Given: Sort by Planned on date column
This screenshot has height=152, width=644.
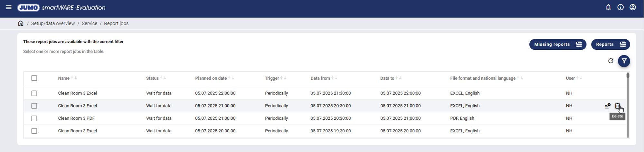Looking at the screenshot, I should tap(211, 78).
